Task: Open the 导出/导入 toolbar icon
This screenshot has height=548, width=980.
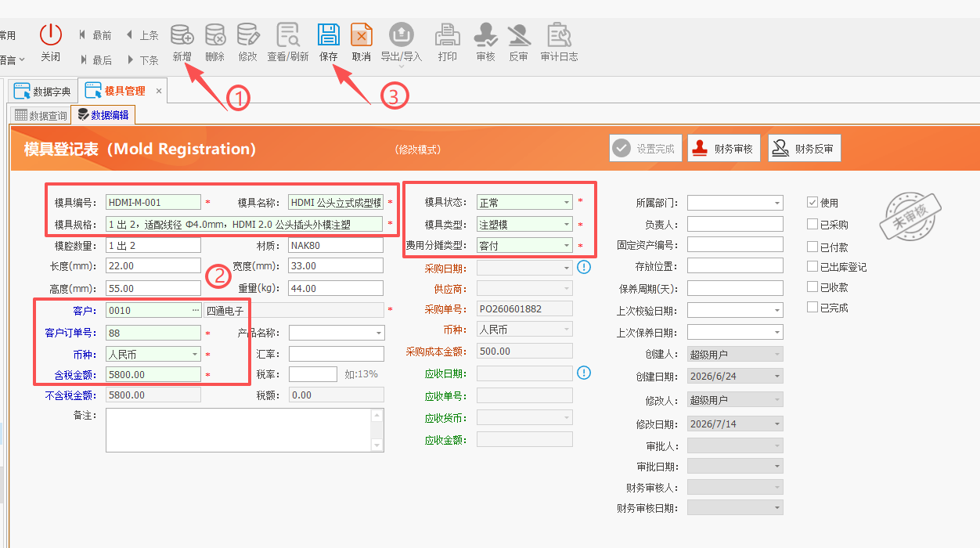Action: pyautogui.click(x=402, y=34)
